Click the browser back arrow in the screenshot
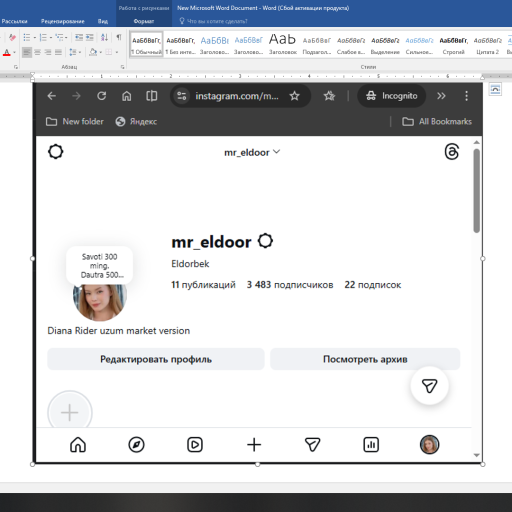Screen dimensions: 512x512 click(x=51, y=96)
